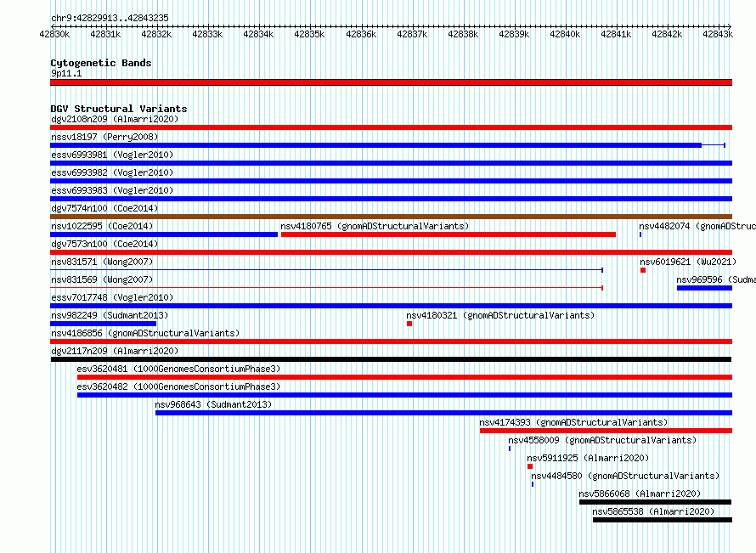Open essv7017748 (Vogler2010) label
The height and width of the screenshot is (553, 756).
(x=112, y=297)
